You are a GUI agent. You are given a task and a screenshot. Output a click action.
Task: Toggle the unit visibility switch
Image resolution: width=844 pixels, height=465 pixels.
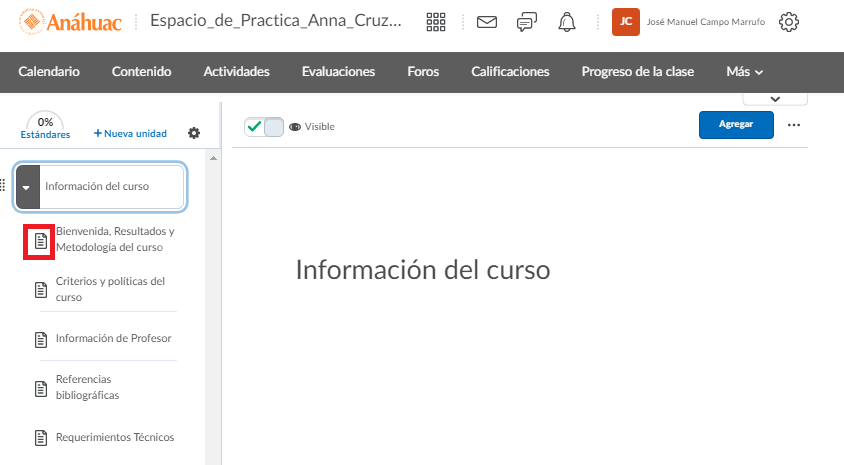pyautogui.click(x=264, y=127)
